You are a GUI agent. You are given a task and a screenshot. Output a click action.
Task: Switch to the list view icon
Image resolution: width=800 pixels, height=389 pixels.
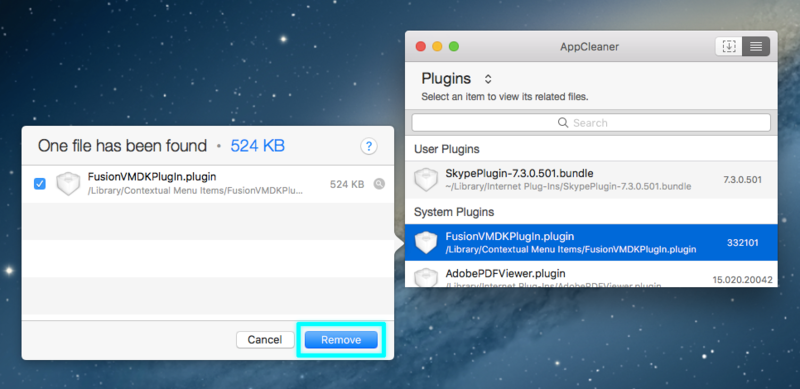click(x=756, y=46)
